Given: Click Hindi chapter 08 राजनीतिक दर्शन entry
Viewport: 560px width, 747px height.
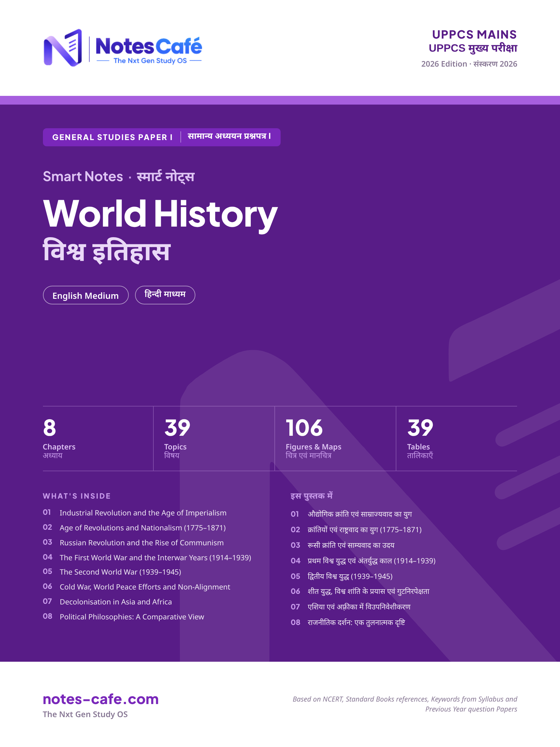Looking at the screenshot, I should coord(348,622).
